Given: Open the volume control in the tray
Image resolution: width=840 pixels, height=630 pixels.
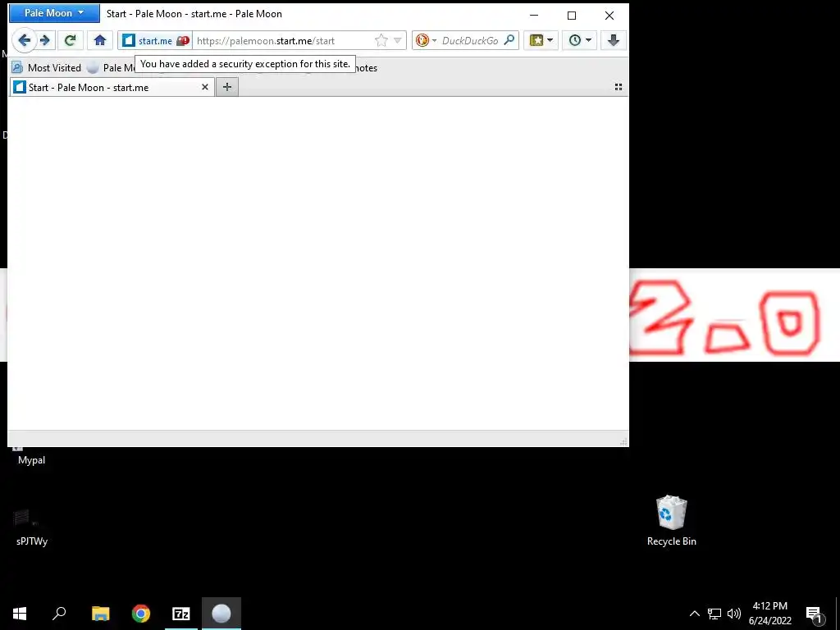Looking at the screenshot, I should (x=734, y=614).
